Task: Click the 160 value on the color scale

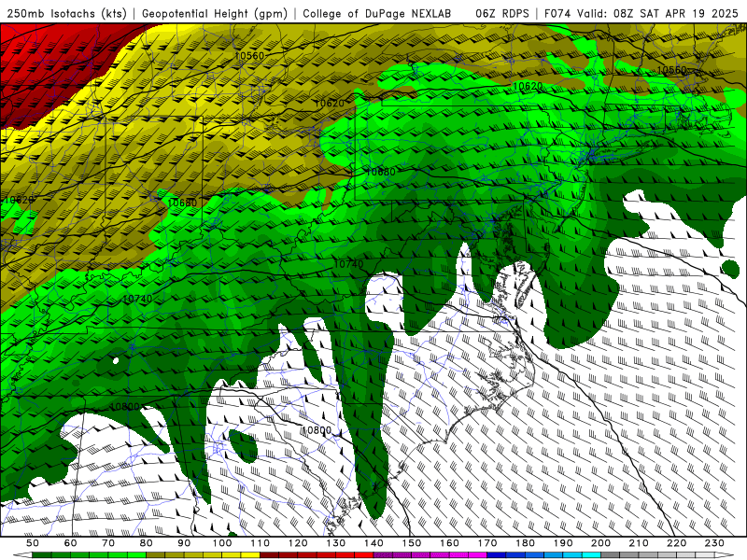Action: coord(450,543)
